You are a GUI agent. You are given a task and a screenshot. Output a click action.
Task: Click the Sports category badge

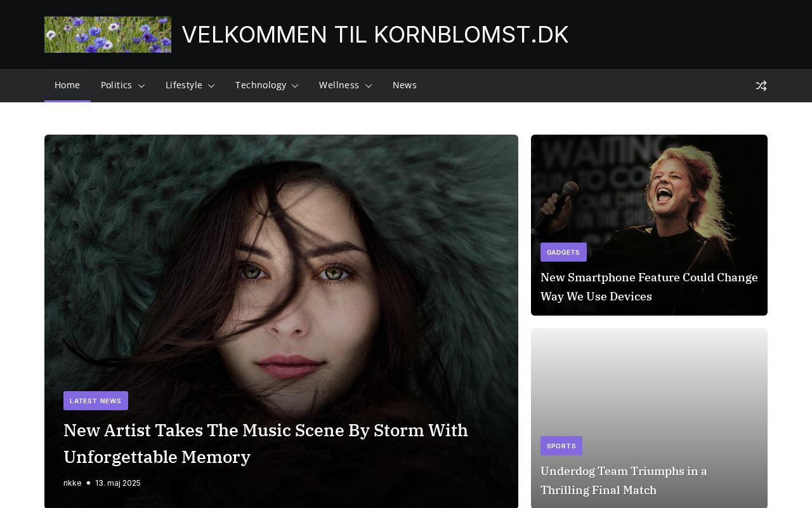click(561, 446)
